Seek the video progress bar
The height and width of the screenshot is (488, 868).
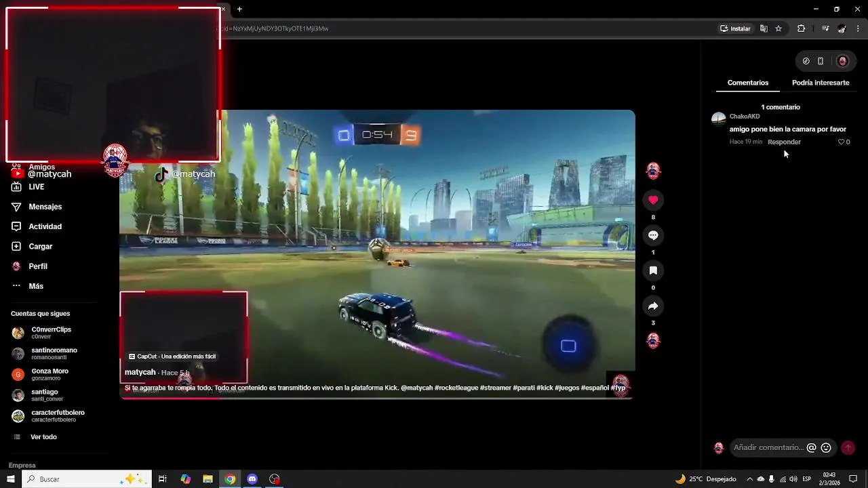click(x=377, y=398)
